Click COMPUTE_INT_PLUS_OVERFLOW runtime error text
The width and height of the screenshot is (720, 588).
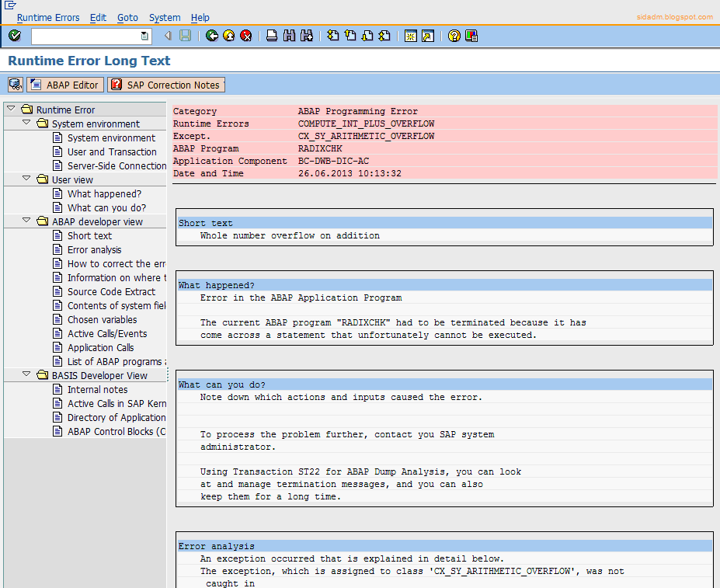tap(366, 124)
